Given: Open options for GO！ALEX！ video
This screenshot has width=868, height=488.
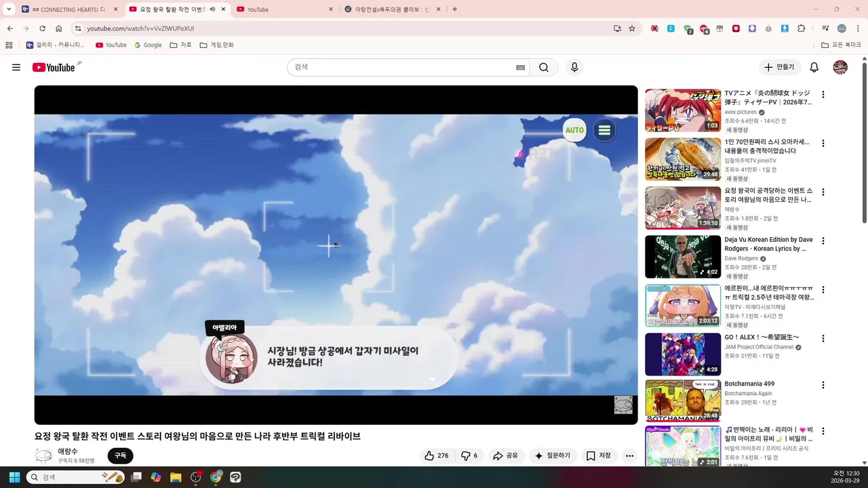Looking at the screenshot, I should tap(823, 338).
